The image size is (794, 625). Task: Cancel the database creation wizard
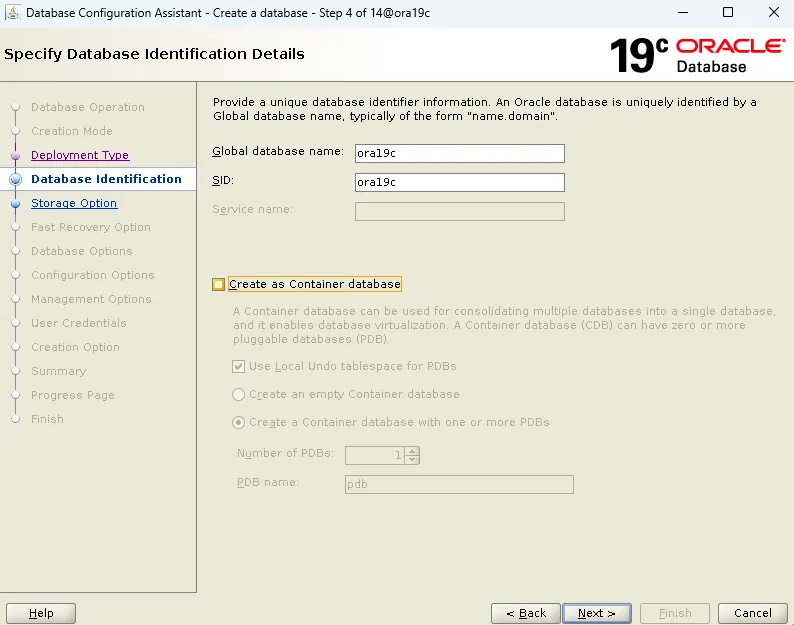pos(753,613)
